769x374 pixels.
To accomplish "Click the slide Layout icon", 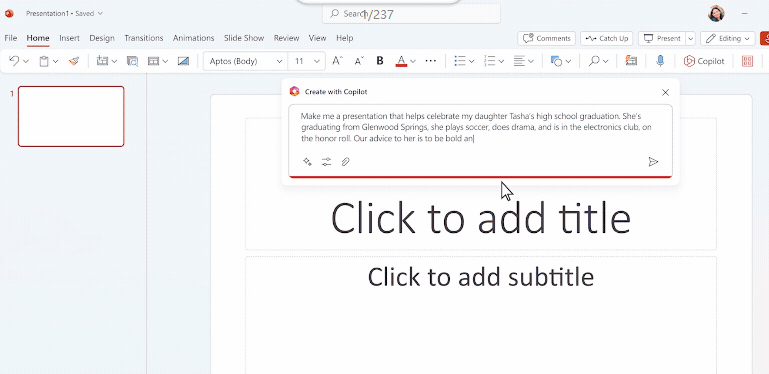I will (x=154, y=61).
